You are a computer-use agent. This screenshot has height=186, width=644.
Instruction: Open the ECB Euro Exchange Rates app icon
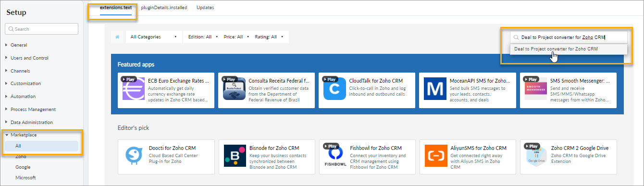click(x=133, y=88)
